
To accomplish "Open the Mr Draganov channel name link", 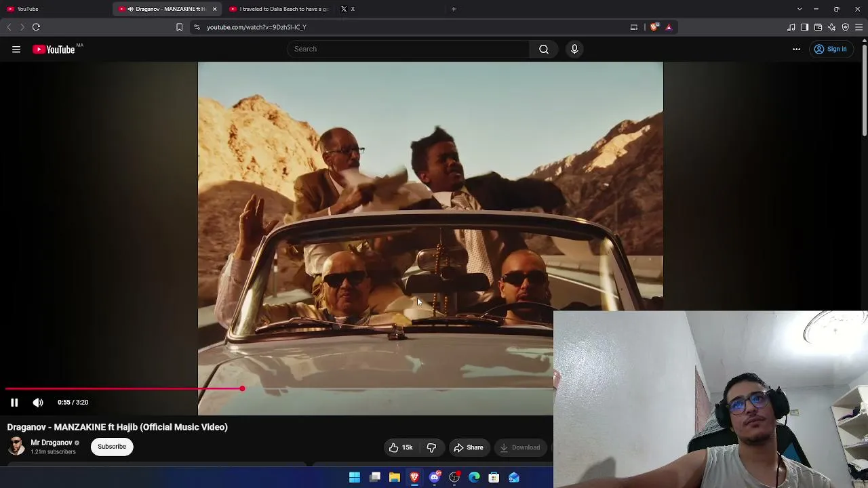I will pos(52,443).
